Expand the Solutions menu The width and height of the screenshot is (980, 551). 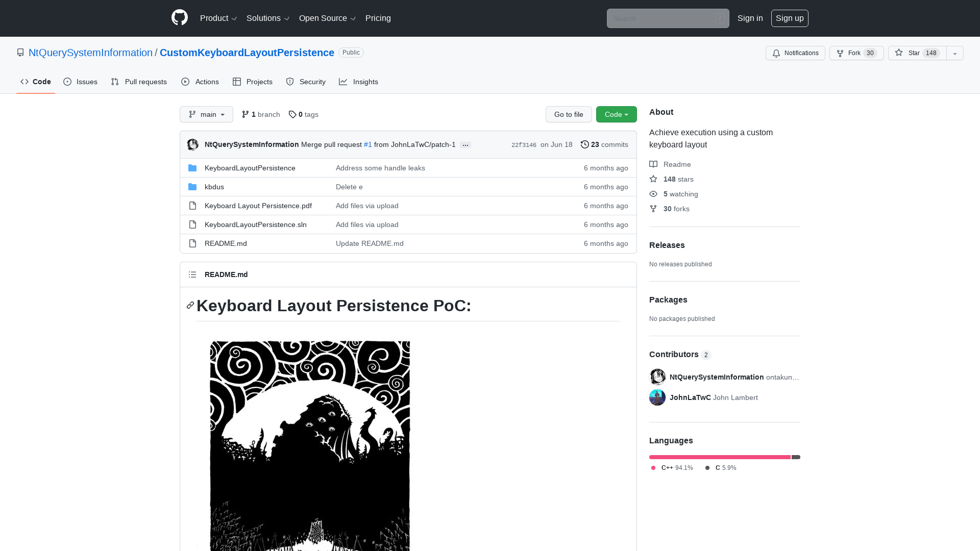(268, 18)
